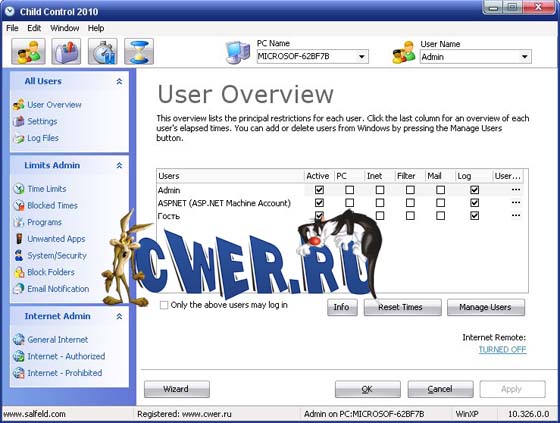Open the File menu
Viewport: 560px width, 423px height.
coord(12,28)
